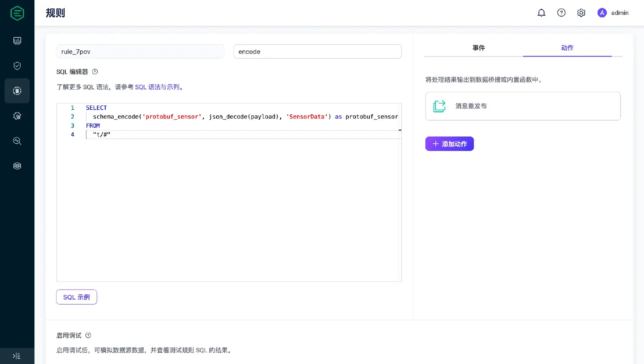Open the monitoring dashboard sidebar icon
This screenshot has width=644, height=364.
(x=17, y=41)
